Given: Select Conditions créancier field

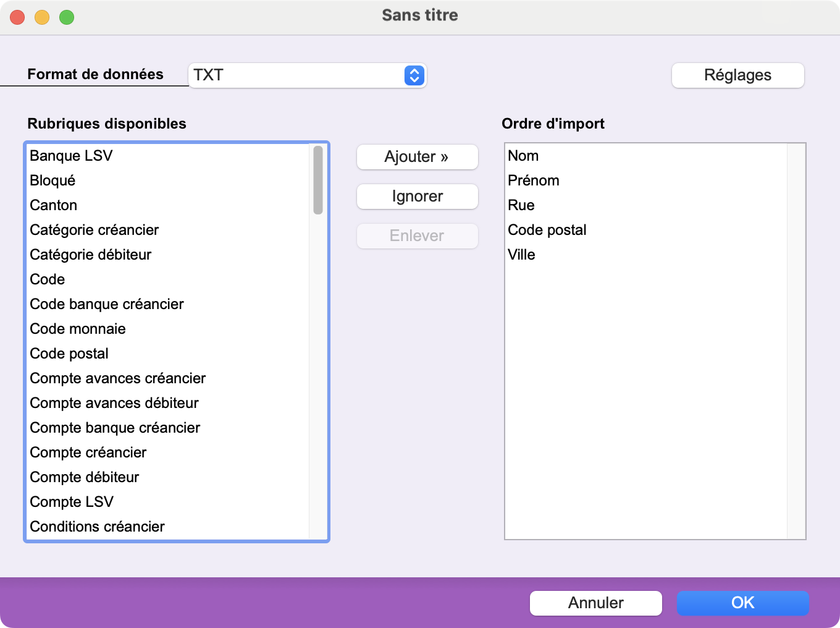Looking at the screenshot, I should click(168, 527).
